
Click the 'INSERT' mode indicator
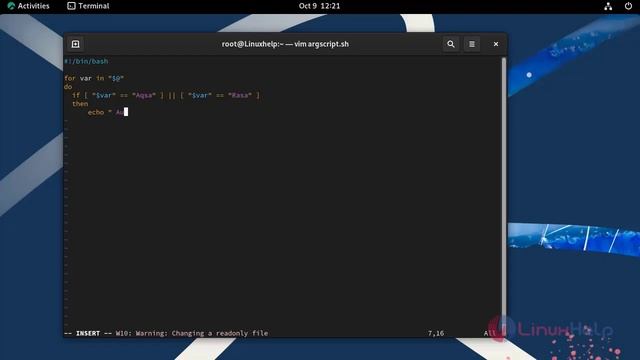pyautogui.click(x=88, y=333)
